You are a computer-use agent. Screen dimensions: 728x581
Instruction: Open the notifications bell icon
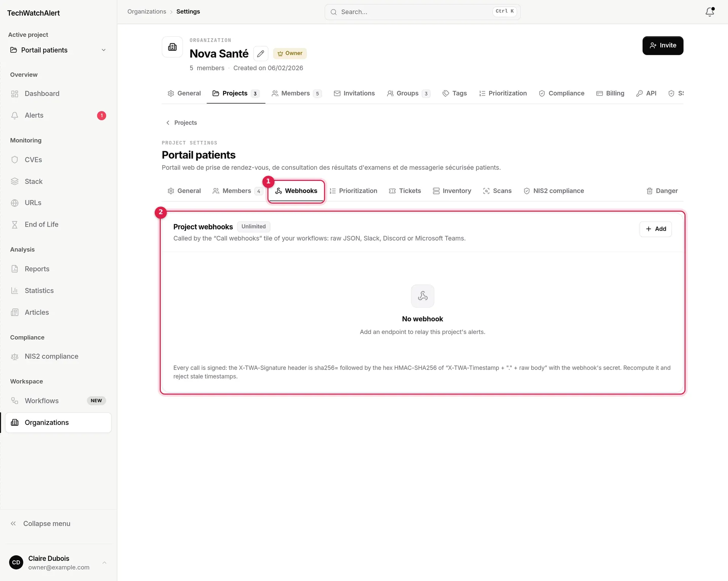coord(710,12)
